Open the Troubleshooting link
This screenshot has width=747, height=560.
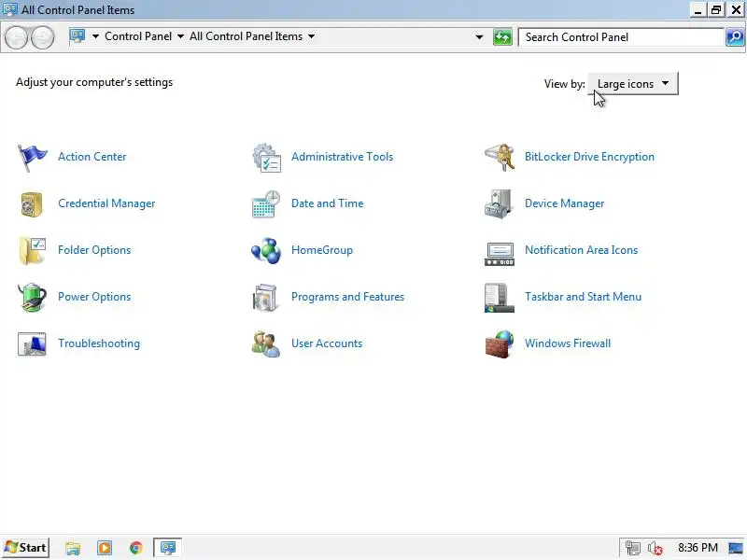coord(99,343)
